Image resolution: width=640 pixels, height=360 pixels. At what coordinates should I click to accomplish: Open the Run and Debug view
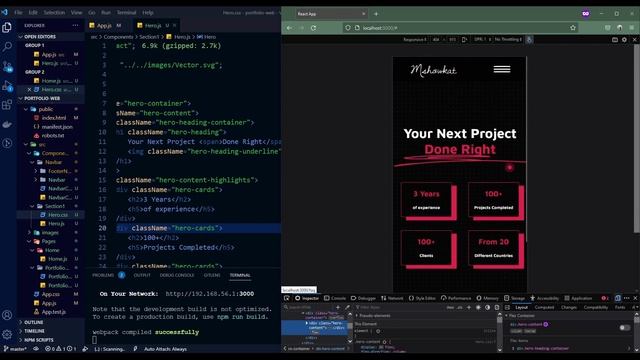click(x=7, y=86)
